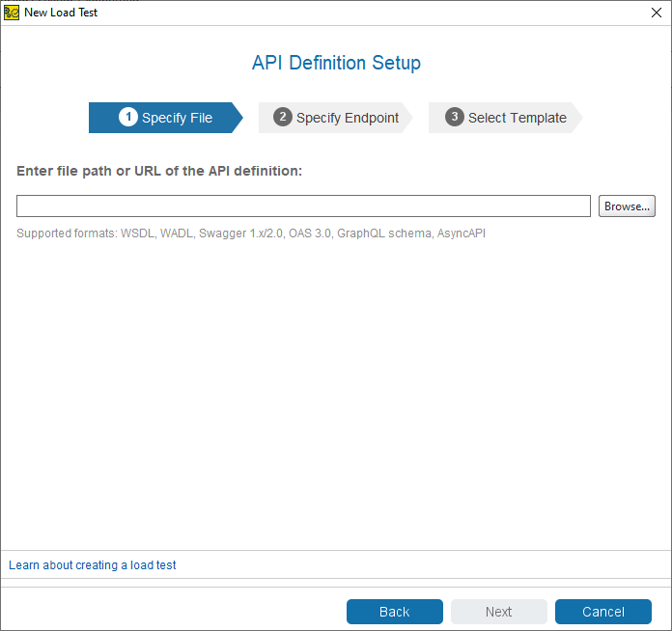
Task: Focus the API definition path input field
Action: [303, 206]
